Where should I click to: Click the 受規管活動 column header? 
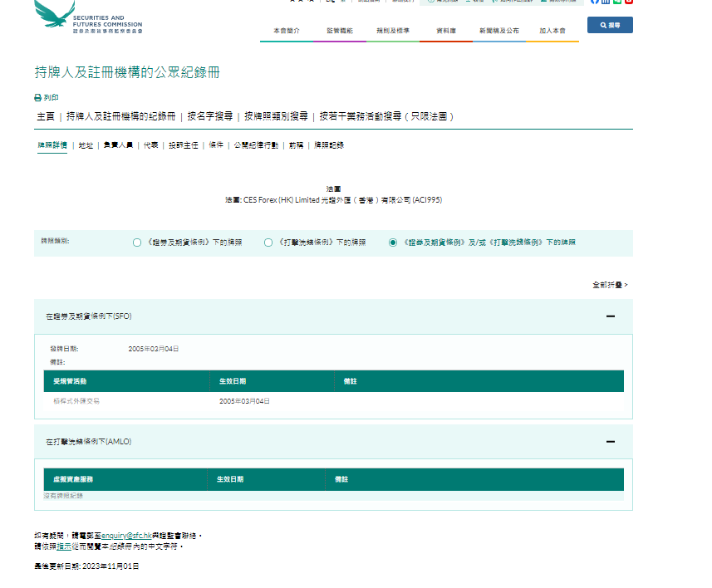pos(70,381)
